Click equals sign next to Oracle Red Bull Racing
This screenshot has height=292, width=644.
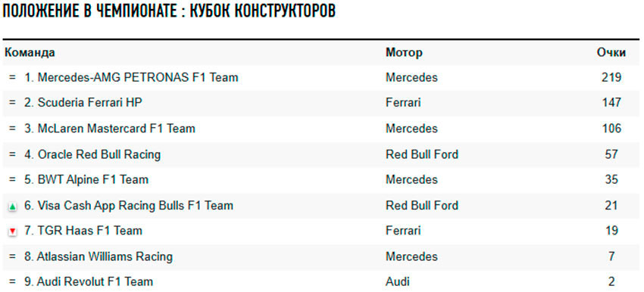pos(12,154)
